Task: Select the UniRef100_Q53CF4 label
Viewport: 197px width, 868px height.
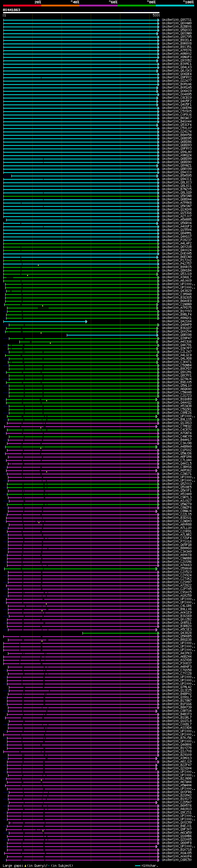Action: (177, 125)
